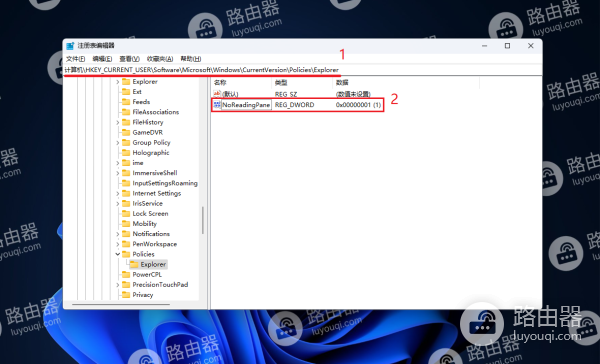Select the PowerCPL folder icon
600x364 pixels.
pyautogui.click(x=126, y=274)
